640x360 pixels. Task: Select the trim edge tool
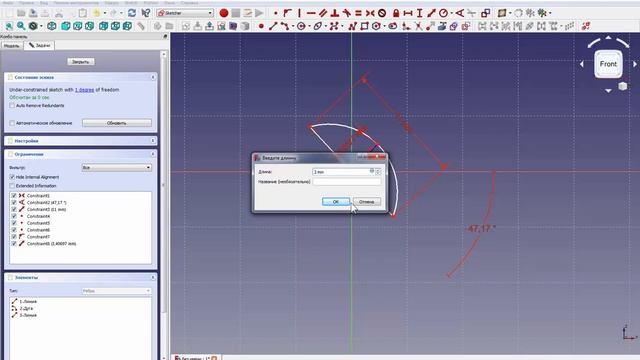point(418,26)
